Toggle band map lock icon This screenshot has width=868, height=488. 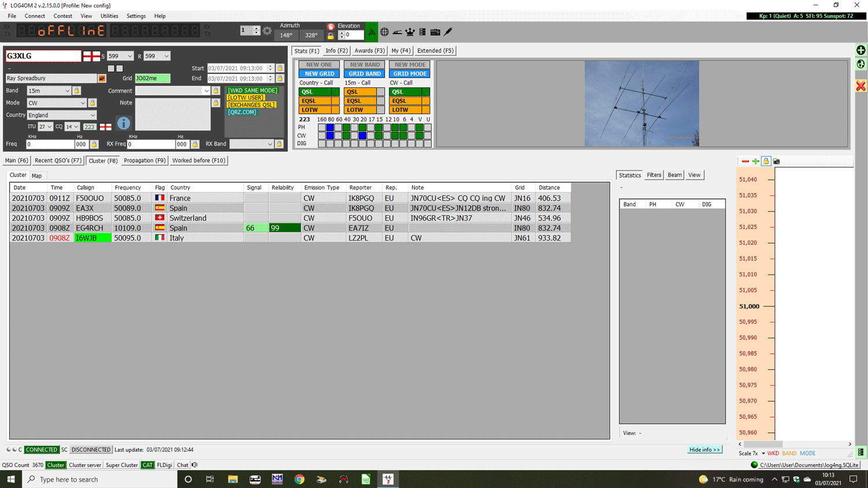click(766, 161)
